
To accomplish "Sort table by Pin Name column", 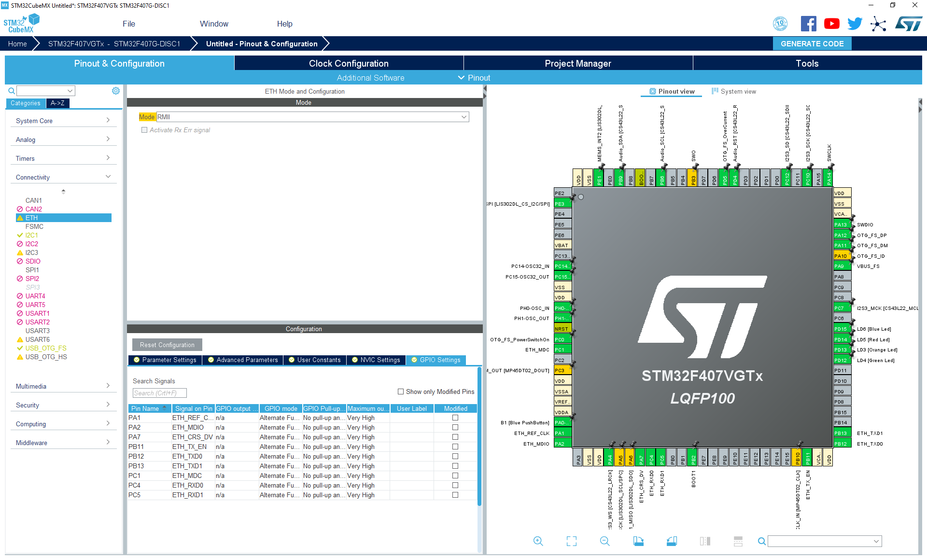I will tap(150, 408).
